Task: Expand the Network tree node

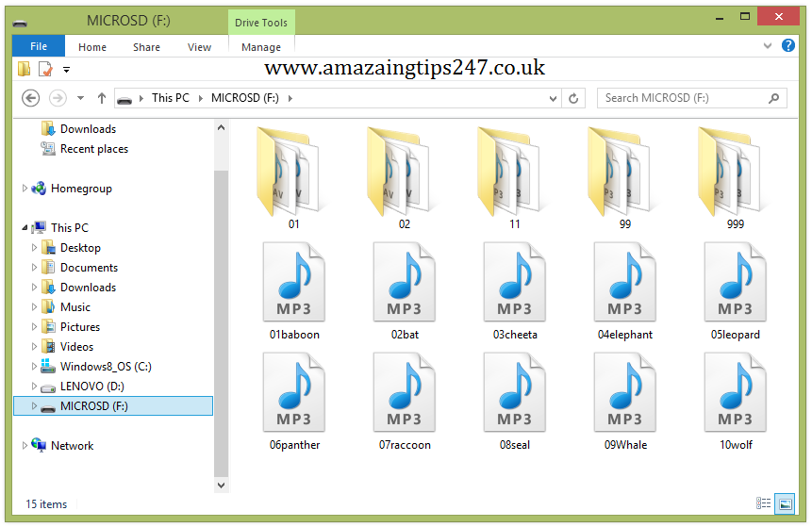Action: [x=25, y=446]
